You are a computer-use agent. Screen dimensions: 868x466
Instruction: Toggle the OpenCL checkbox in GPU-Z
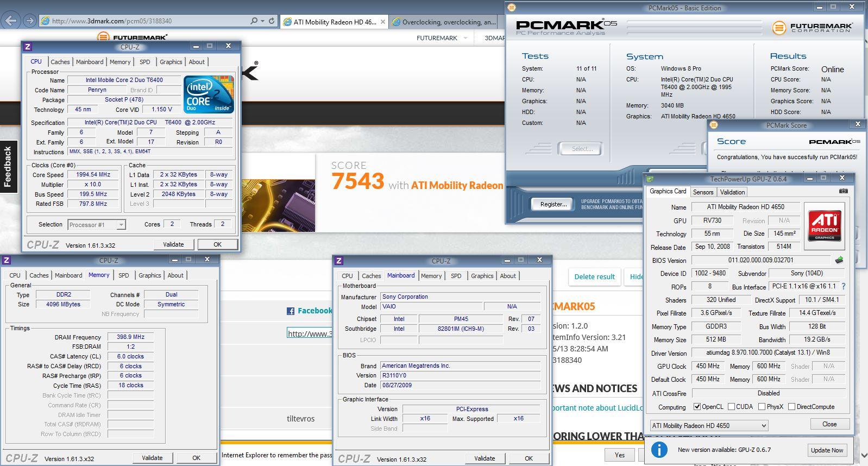click(x=697, y=407)
